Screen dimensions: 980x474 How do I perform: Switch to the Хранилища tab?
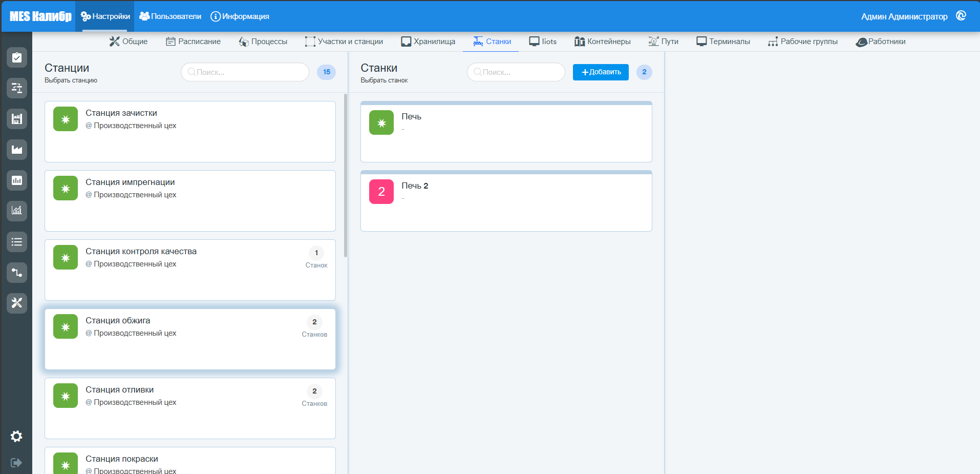[428, 42]
